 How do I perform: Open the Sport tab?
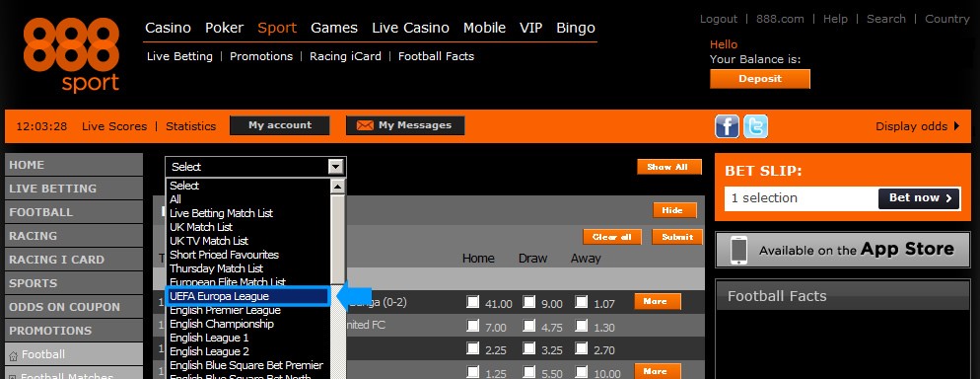277,29
